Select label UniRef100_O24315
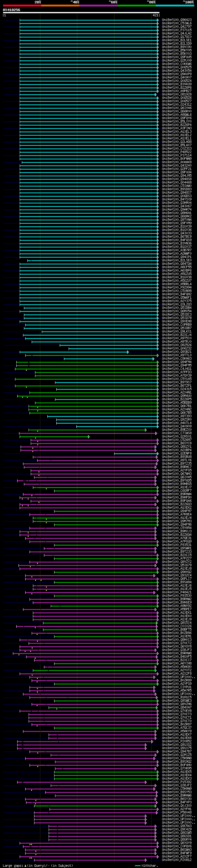 177,389
